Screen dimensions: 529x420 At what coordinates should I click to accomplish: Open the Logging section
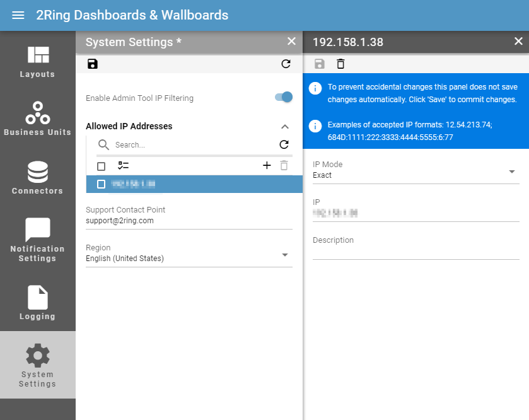coord(37,303)
